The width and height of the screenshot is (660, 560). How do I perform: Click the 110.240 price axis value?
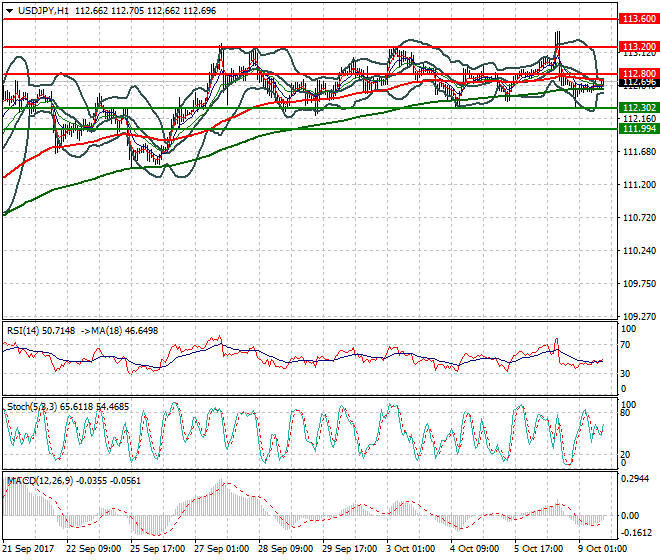coord(639,251)
